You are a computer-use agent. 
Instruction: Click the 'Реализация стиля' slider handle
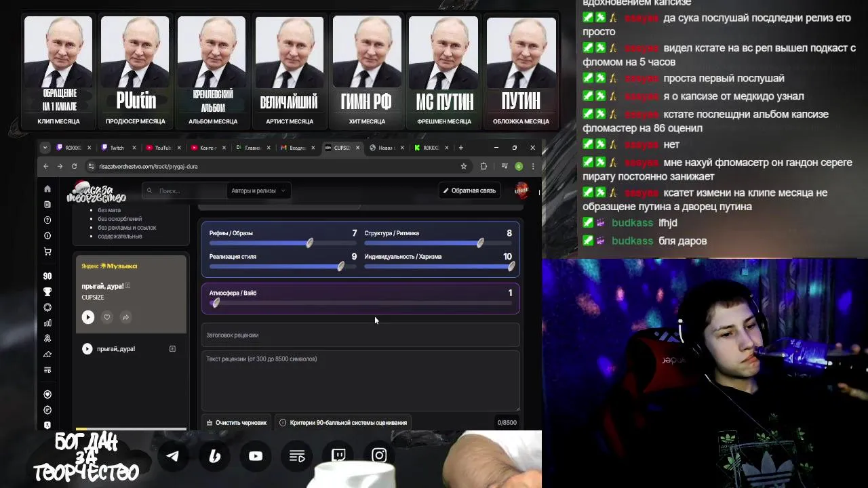[341, 266]
